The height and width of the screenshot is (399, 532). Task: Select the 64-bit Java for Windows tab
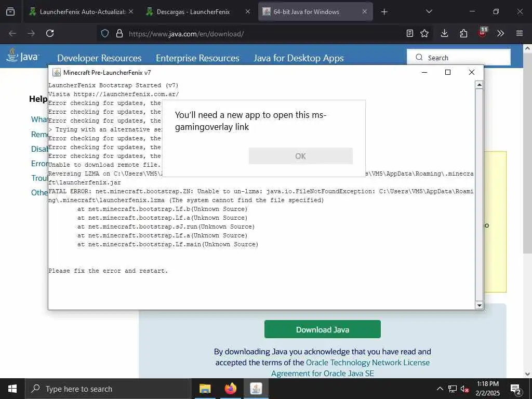[x=315, y=11]
